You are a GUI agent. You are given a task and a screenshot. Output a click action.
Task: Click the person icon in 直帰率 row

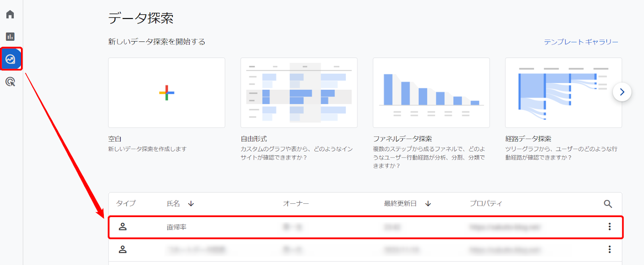[x=123, y=227]
